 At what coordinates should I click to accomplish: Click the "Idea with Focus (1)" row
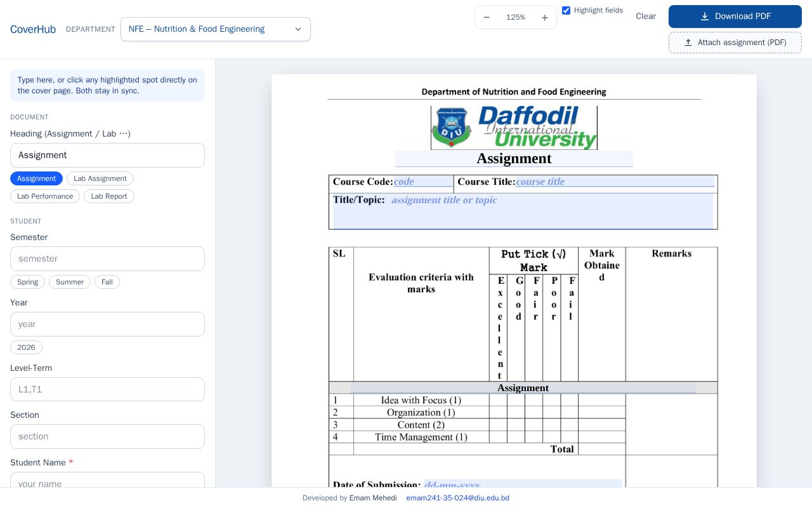point(421,400)
